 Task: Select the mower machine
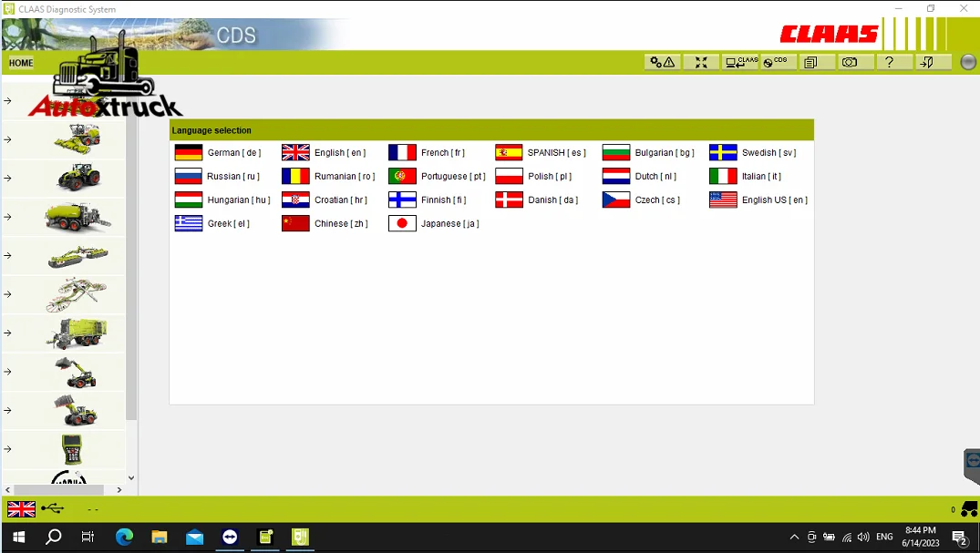point(78,255)
